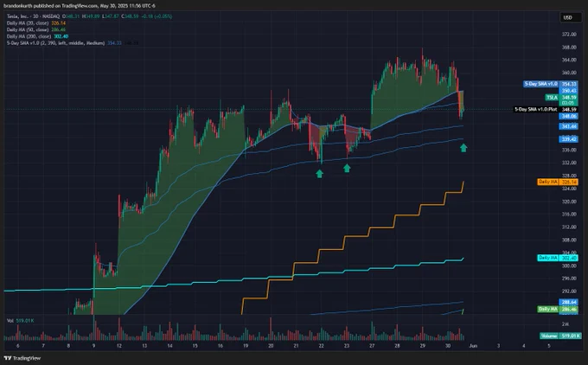Image resolution: width=588 pixels, height=365 pixels.
Task: Click the 2M volume axis label
Action: [x=566, y=323]
